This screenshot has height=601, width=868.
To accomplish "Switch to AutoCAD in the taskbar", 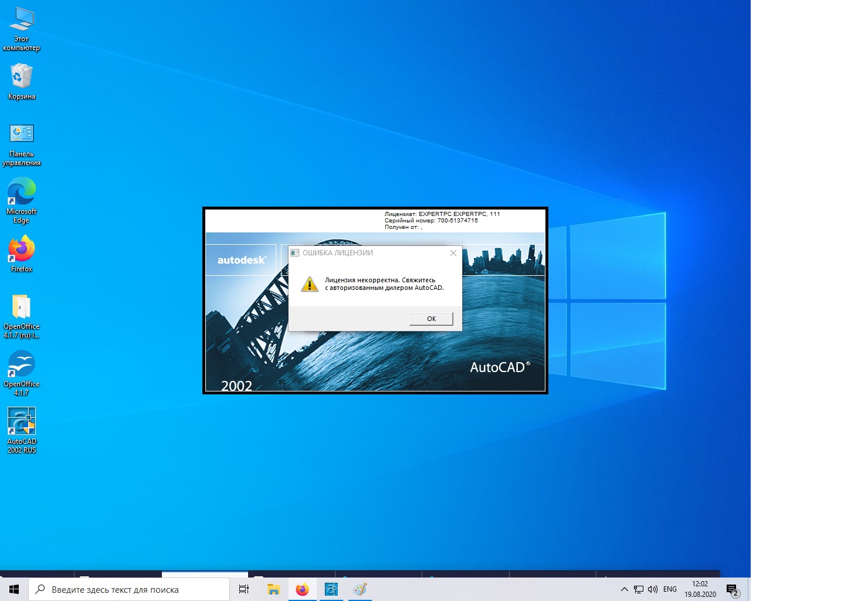I will point(331,589).
